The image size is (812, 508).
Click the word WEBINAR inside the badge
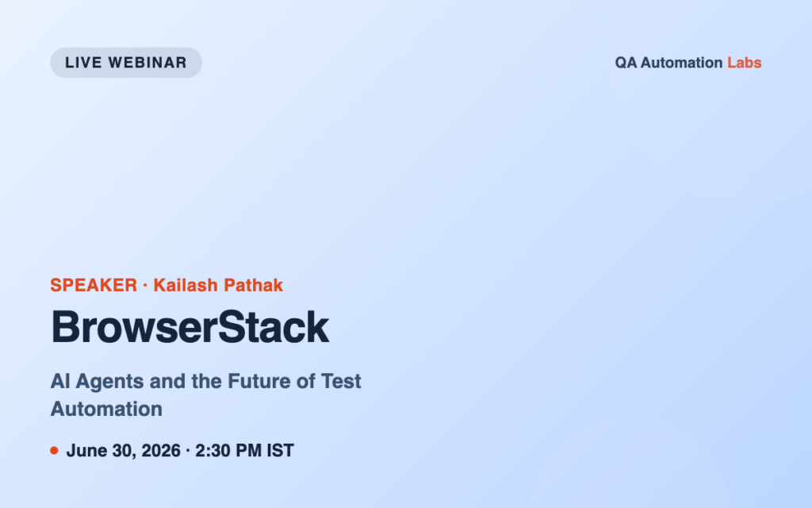[147, 63]
